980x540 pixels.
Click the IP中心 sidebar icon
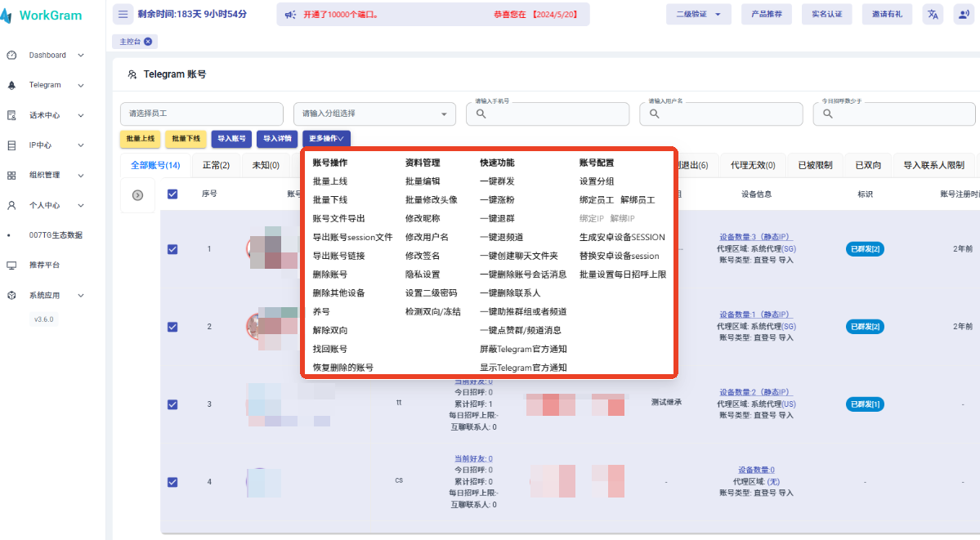tap(11, 145)
